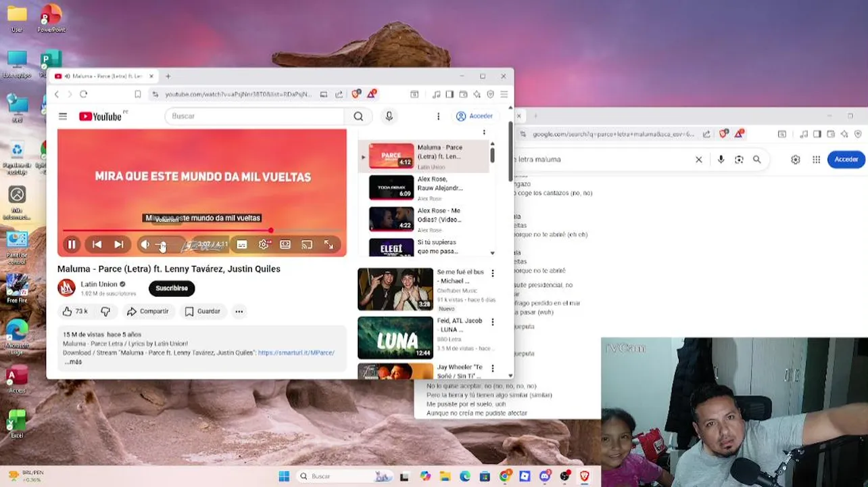
Task: Open Alex Rose - Me Odias playlist video
Action: pyautogui.click(x=425, y=219)
